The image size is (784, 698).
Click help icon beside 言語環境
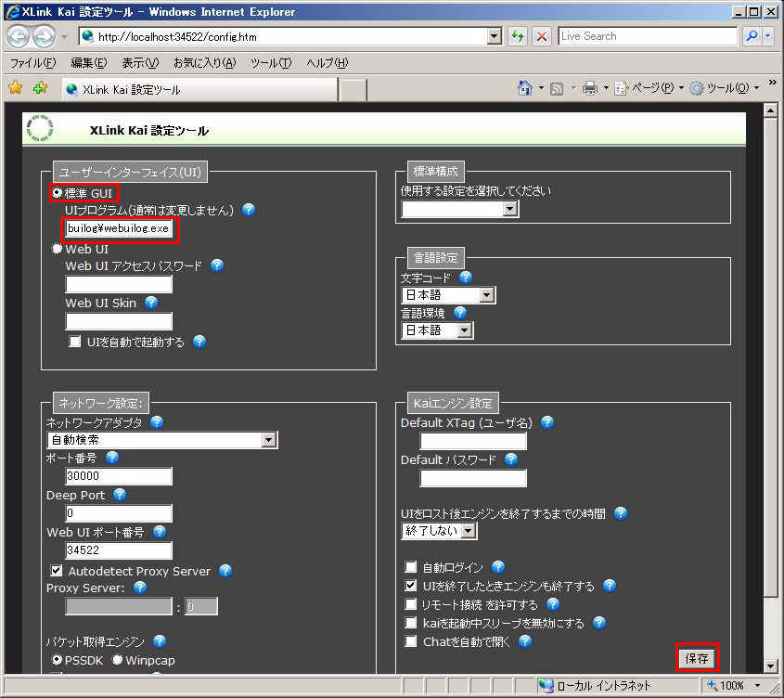[460, 313]
